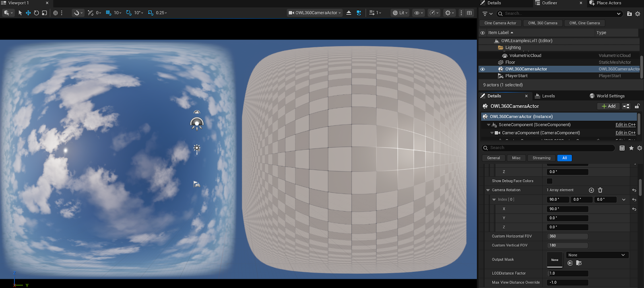Open the Lit view mode dropdown
The height and width of the screenshot is (288, 644).
coord(400,13)
